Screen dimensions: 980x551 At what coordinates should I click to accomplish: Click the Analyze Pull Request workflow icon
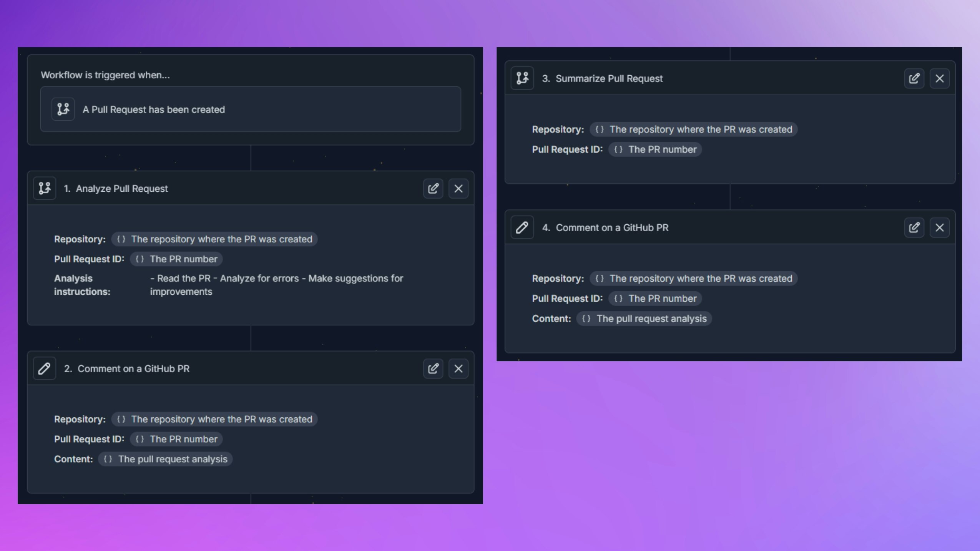[x=45, y=188]
